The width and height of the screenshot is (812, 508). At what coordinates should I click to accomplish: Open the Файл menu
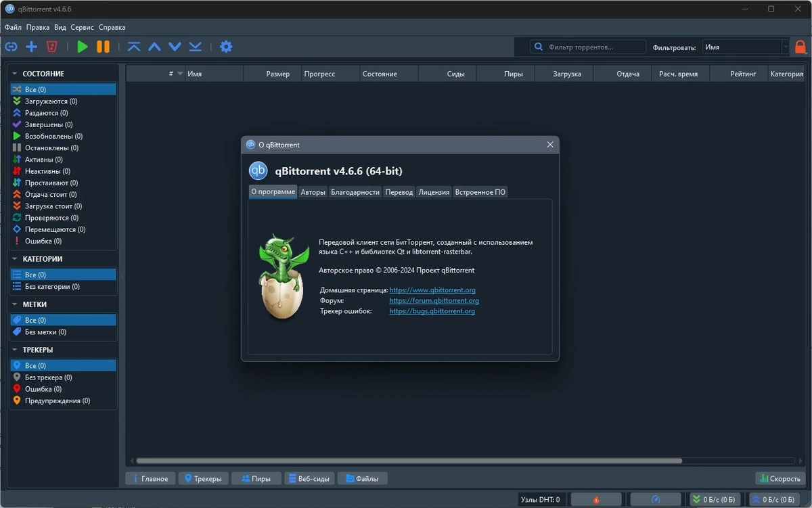(x=13, y=28)
